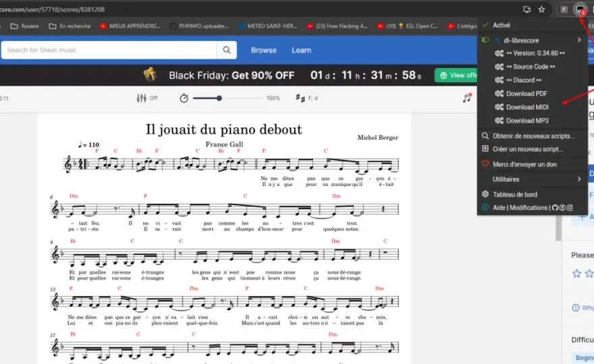Focus the Search for Sheet music field
Image resolution: width=594 pixels, height=364 pixels.
(x=109, y=50)
